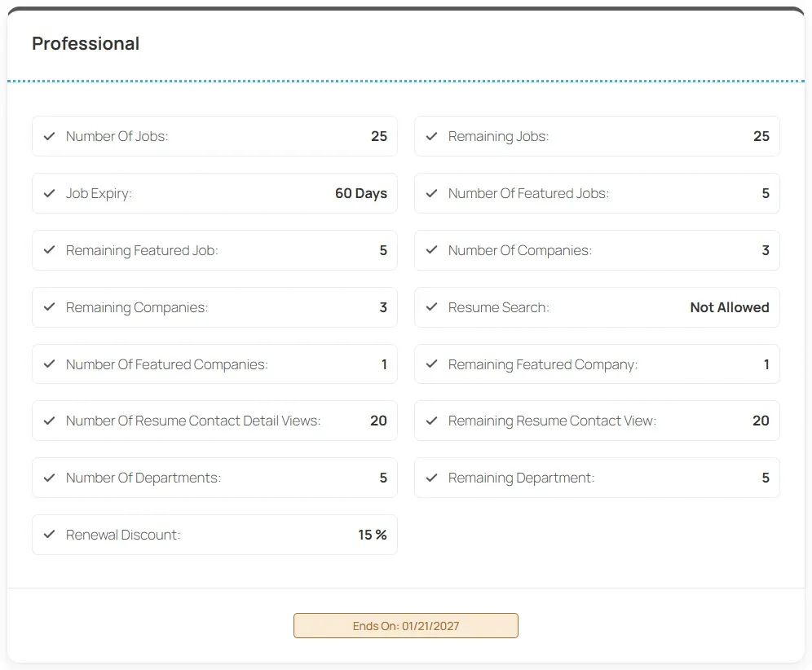Click the Number Of Featured Jobs label

[528, 193]
